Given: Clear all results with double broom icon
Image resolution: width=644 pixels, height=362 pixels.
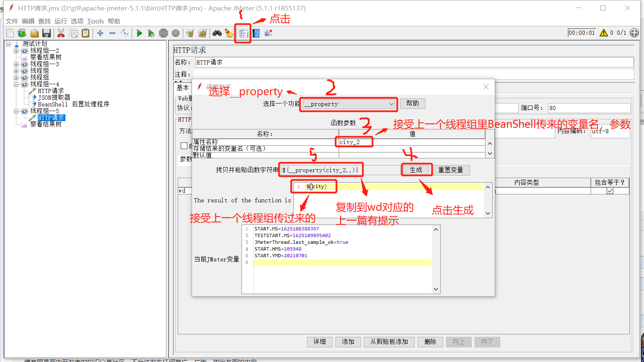Looking at the screenshot, I should pos(202,33).
